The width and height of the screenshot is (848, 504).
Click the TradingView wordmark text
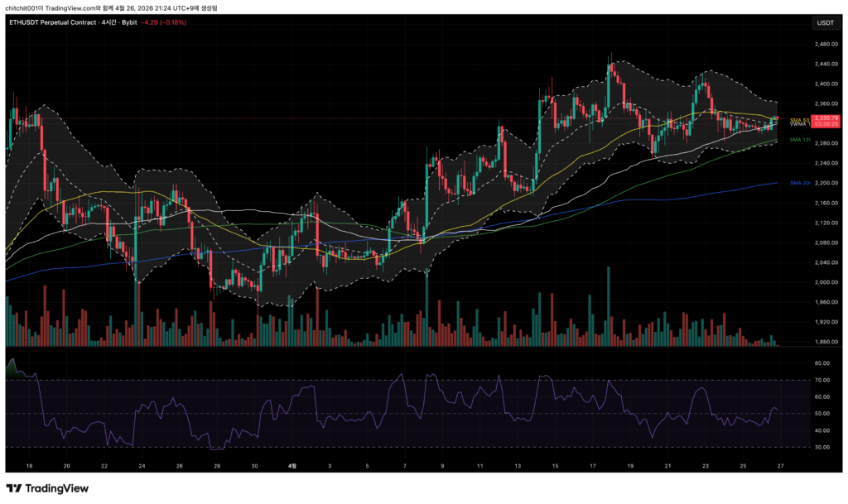click(x=57, y=488)
